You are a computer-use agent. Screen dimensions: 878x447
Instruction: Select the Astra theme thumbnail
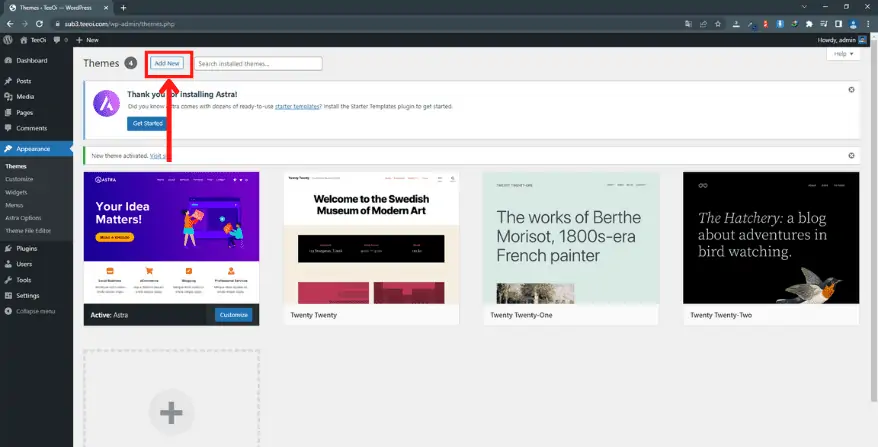tap(171, 238)
